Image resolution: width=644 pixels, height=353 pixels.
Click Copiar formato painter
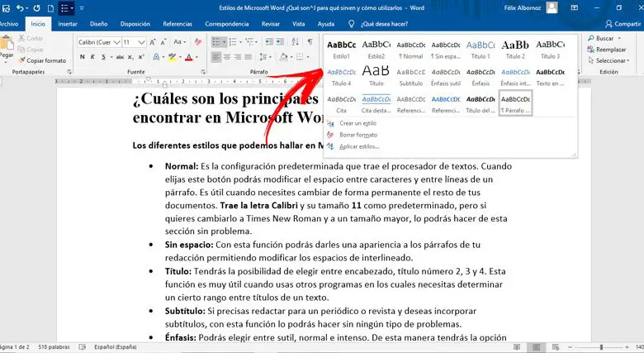click(x=42, y=60)
